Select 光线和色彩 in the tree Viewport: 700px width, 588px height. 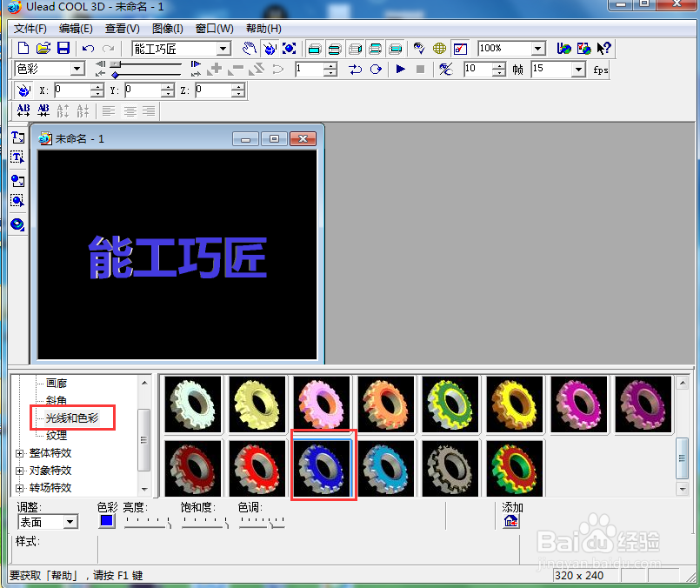pyautogui.click(x=72, y=418)
